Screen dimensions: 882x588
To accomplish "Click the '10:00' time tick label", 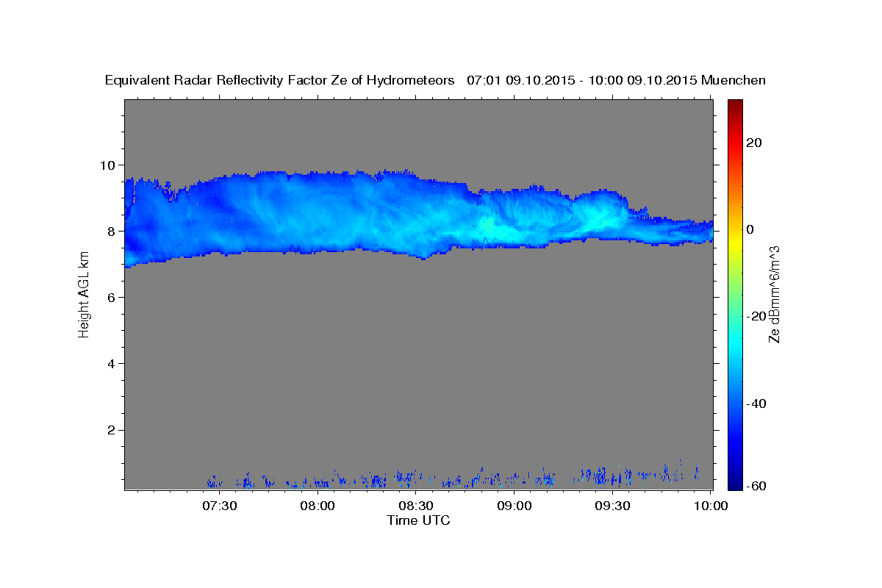I will pos(711,506).
